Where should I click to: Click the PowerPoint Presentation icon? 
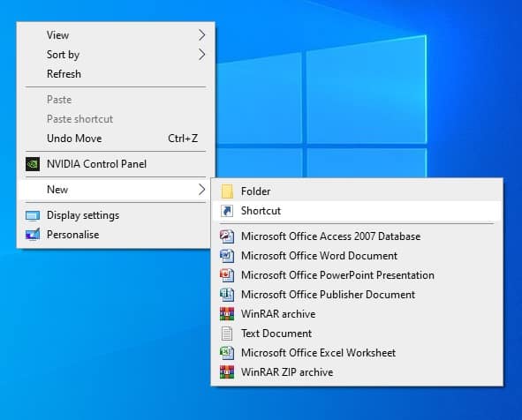[x=227, y=275]
